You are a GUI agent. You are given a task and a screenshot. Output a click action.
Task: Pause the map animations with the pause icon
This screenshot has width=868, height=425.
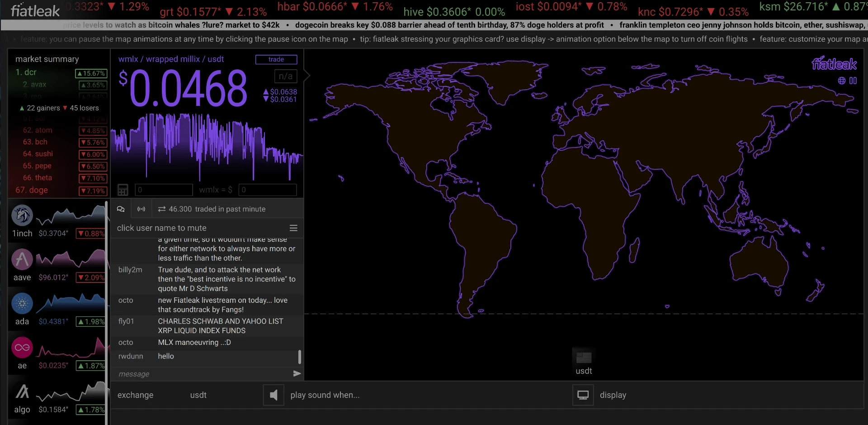click(853, 81)
